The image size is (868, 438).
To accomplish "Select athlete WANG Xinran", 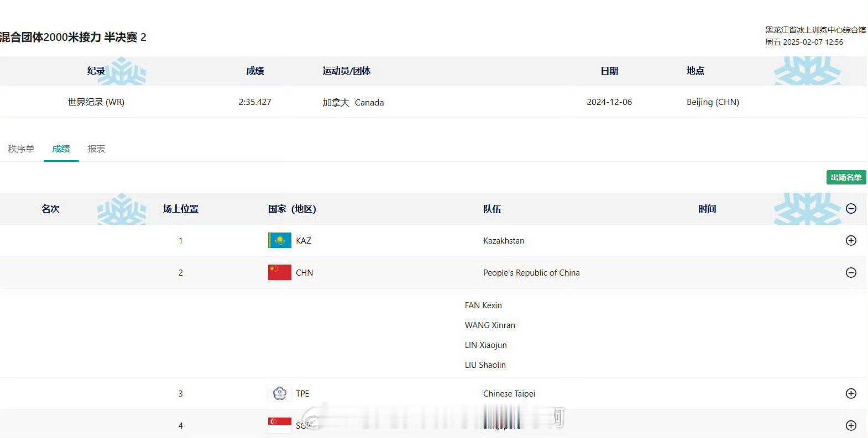I will [490, 325].
